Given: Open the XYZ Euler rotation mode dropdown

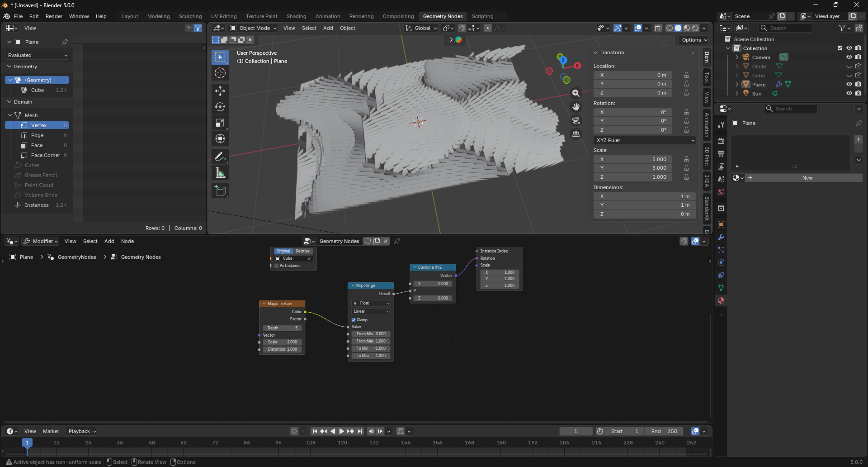Looking at the screenshot, I should click(x=644, y=140).
